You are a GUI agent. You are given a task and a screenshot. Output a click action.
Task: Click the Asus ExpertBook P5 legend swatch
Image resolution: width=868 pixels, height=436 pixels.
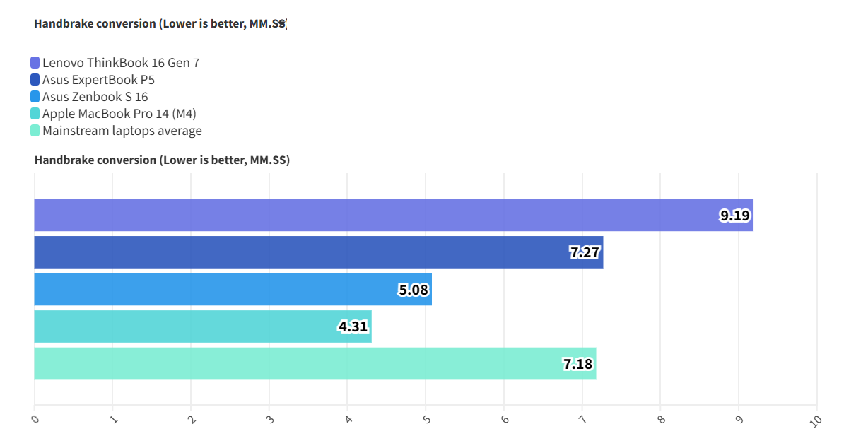click(x=35, y=80)
